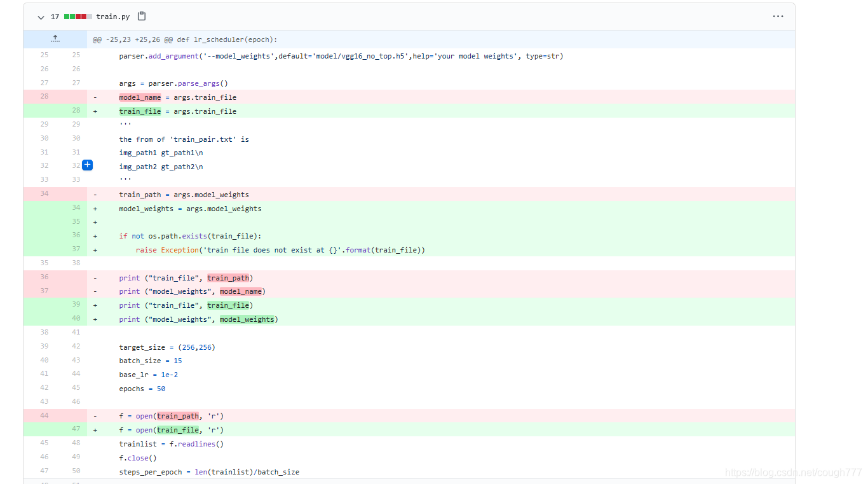Click old line number 28
The image size is (868, 484).
click(x=44, y=96)
